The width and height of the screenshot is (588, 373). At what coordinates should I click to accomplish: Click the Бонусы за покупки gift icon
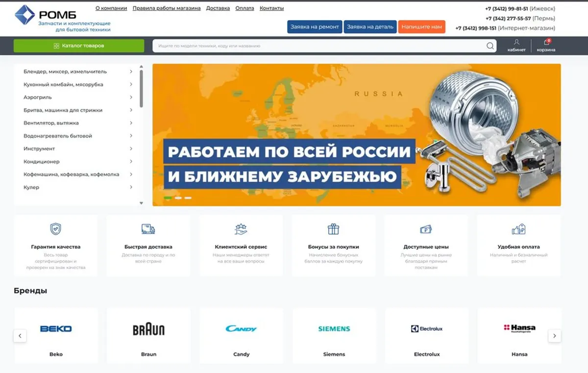tap(334, 229)
